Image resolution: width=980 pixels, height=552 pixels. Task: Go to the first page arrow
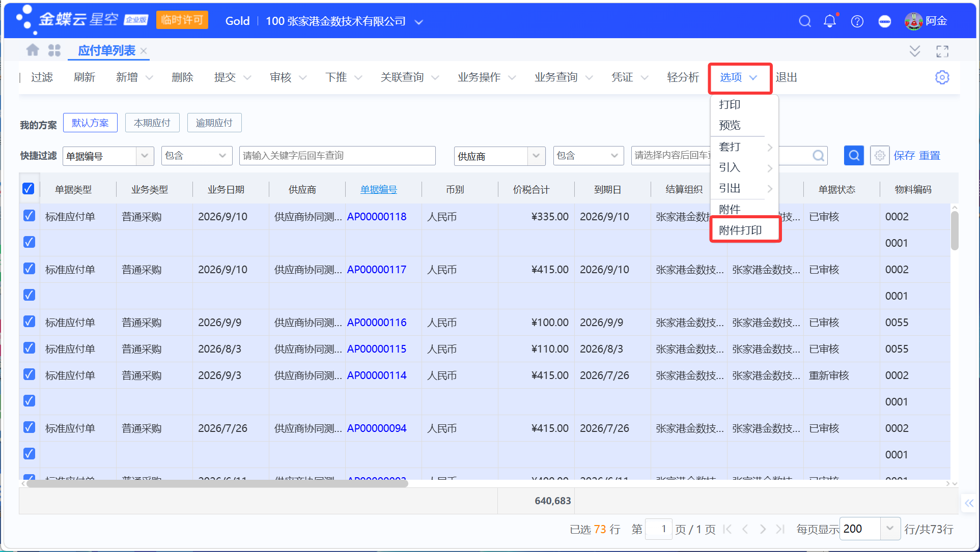727,529
